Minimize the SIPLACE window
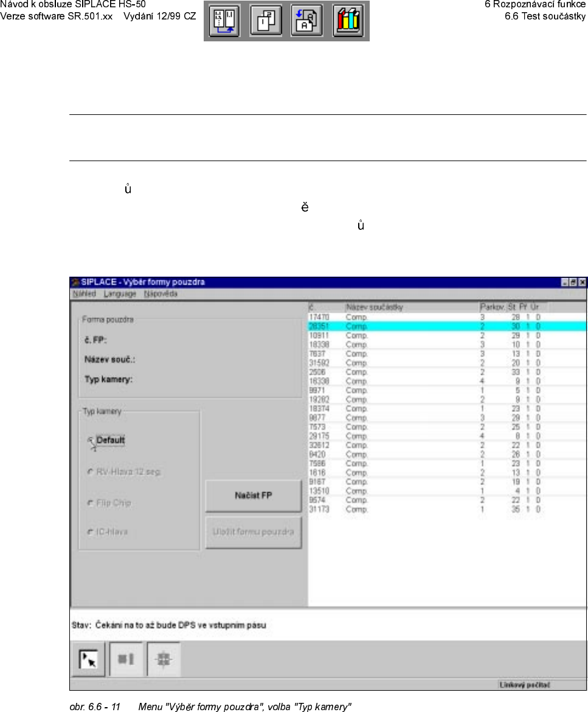Viewport: 588px width, 712px height. coord(565,283)
